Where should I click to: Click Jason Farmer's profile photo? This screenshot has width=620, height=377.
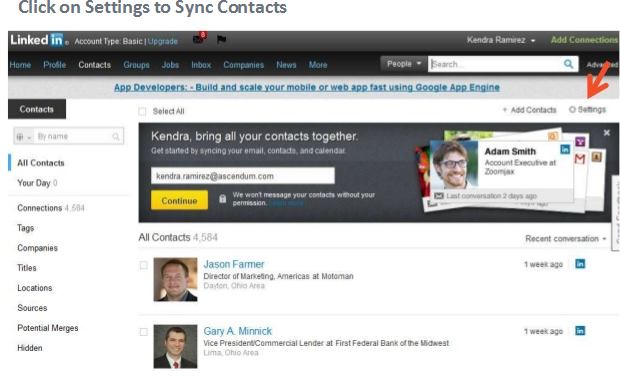point(175,279)
